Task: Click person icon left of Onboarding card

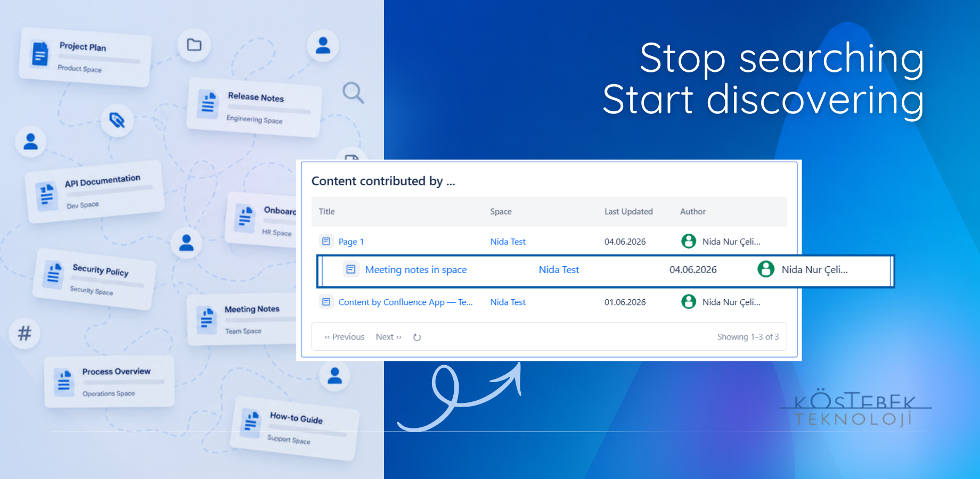Action: 186,243
